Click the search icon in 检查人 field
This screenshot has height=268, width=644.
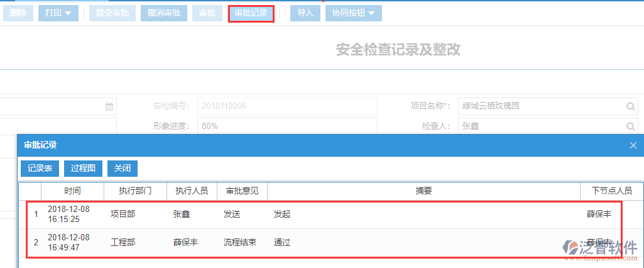coord(630,126)
